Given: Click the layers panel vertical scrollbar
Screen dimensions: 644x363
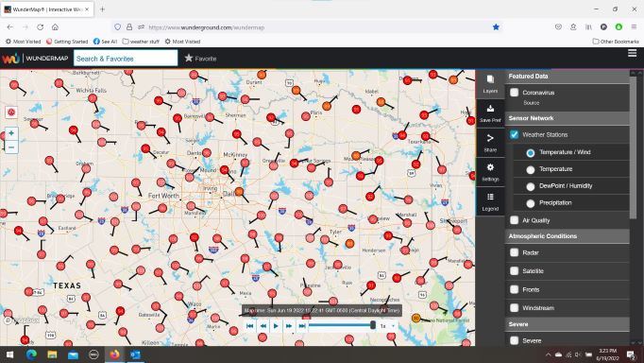Looking at the screenshot, I should click(633, 148).
